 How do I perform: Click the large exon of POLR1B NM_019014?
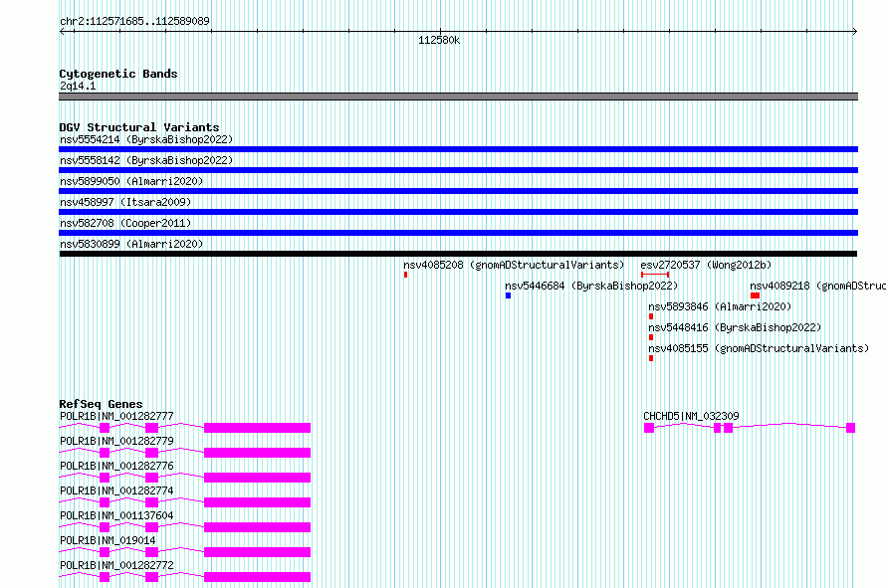click(257, 552)
